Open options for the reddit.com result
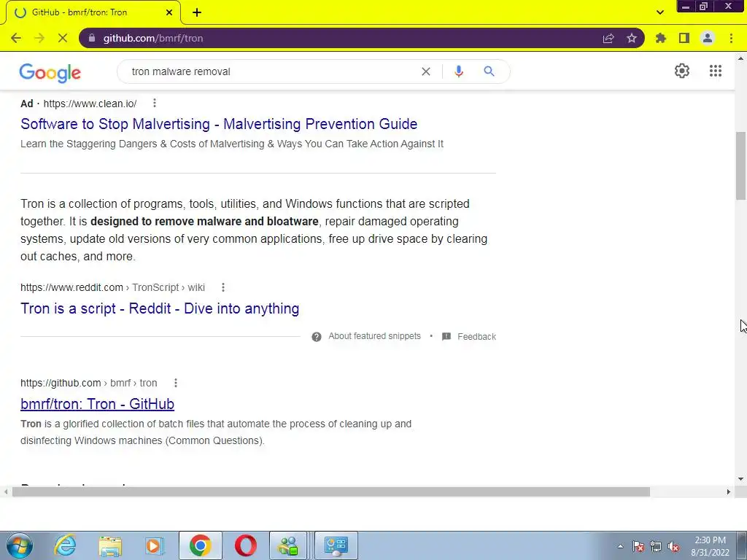This screenshot has width=747, height=560. coord(223,287)
